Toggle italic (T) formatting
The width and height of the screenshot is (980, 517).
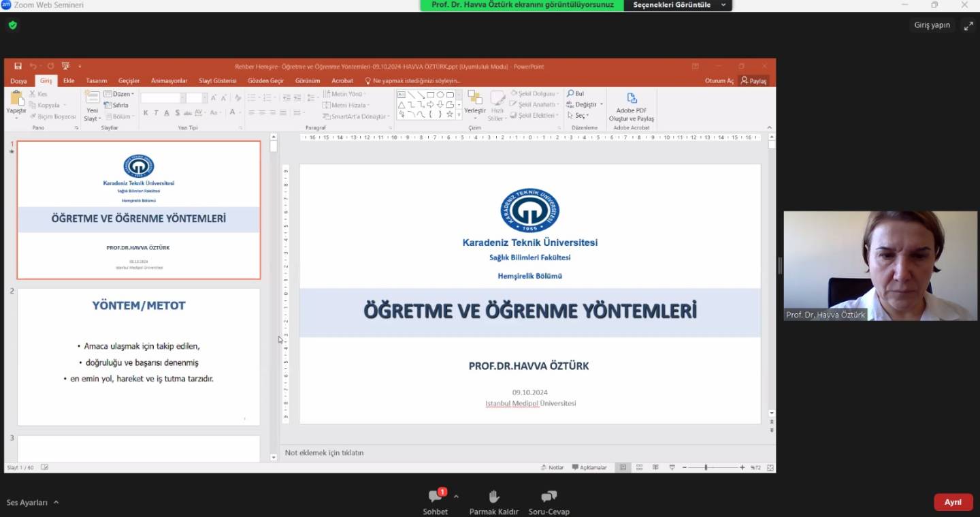click(156, 112)
